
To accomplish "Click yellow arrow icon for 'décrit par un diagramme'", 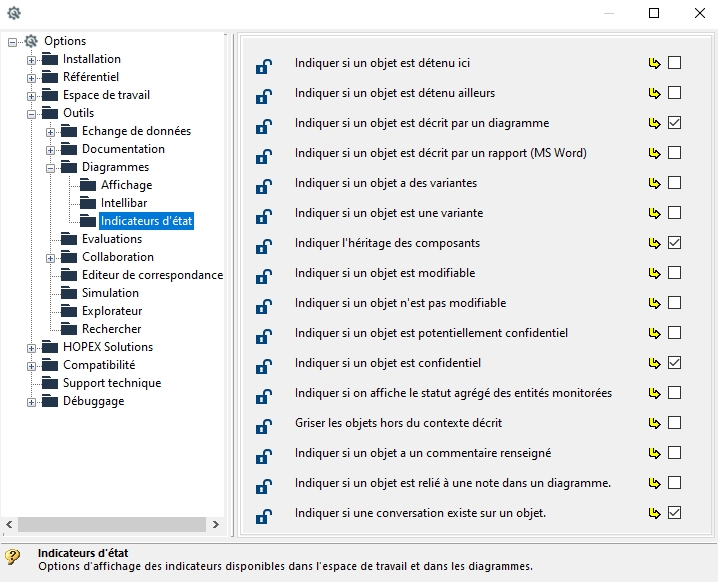I will 654,123.
